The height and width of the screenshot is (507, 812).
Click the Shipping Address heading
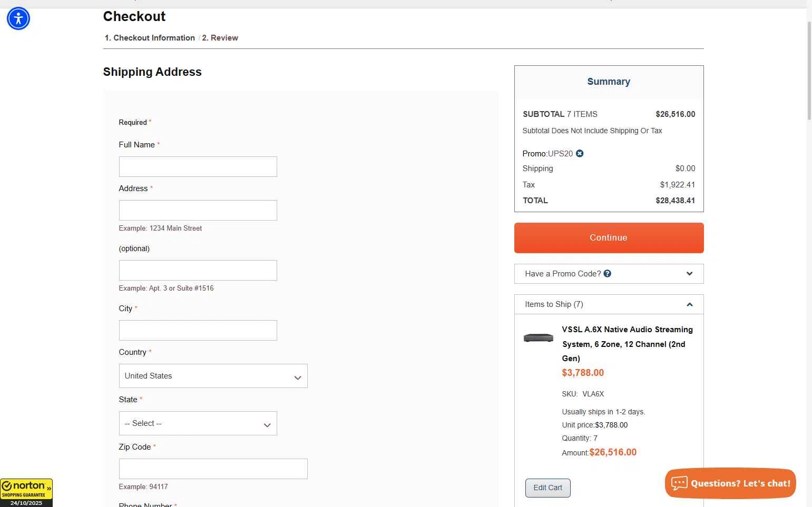pos(152,72)
